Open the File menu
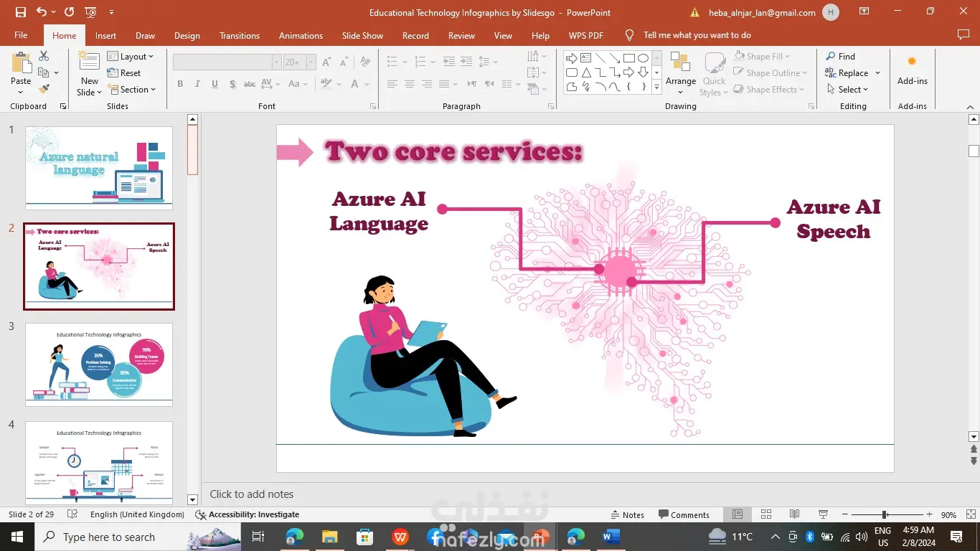This screenshot has width=980, height=551. 21,35
